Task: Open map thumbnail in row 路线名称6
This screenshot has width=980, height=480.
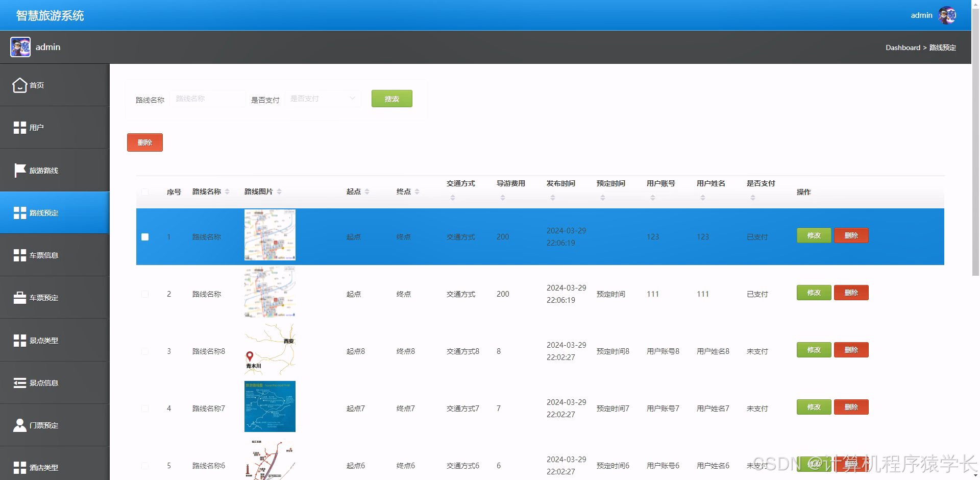Action: [x=270, y=459]
